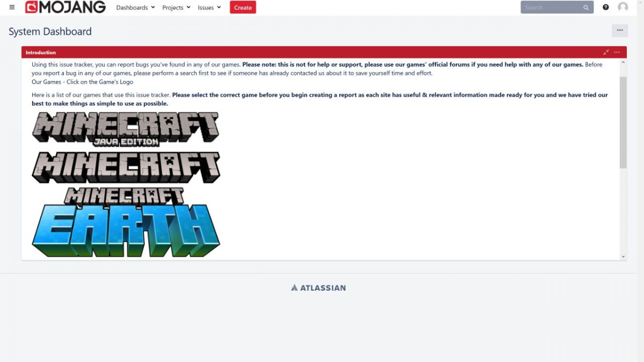This screenshot has width=644, height=362.
Task: Open your user profile avatar icon
Action: coord(623,7)
